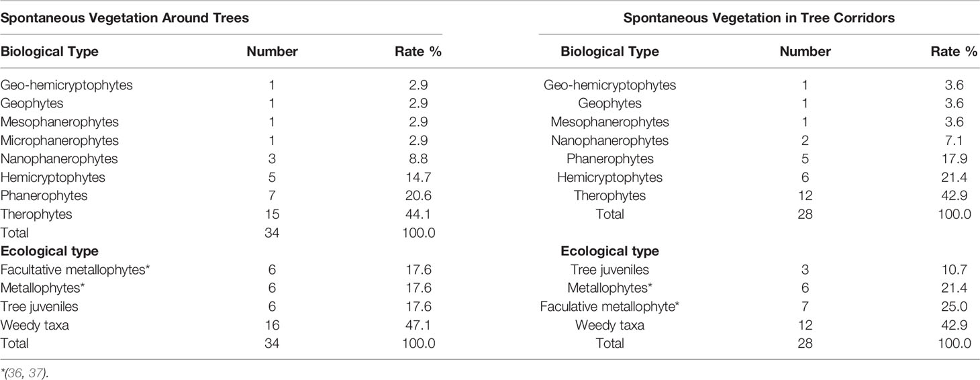Select the right 'Biological Type' column header

[610, 52]
